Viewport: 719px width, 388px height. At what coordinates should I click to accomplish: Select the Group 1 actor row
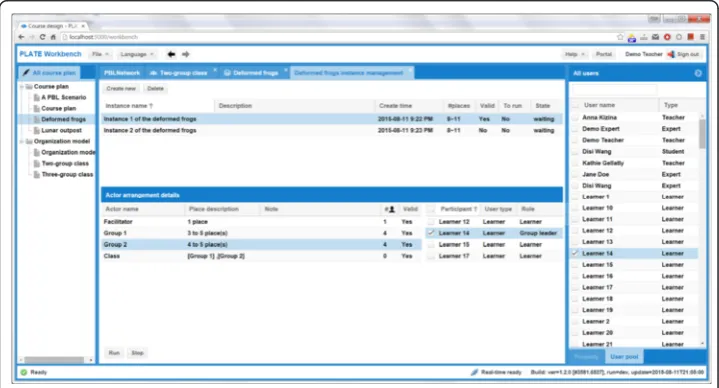pos(261,233)
